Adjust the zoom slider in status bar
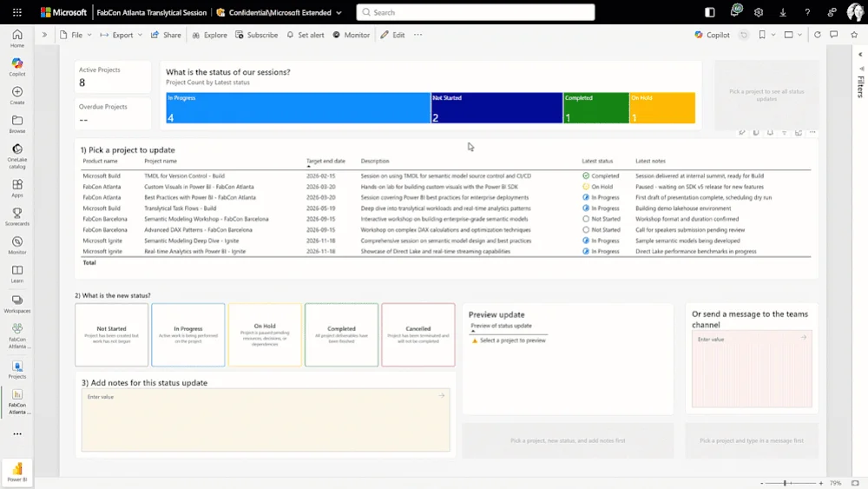 pyautogui.click(x=785, y=484)
